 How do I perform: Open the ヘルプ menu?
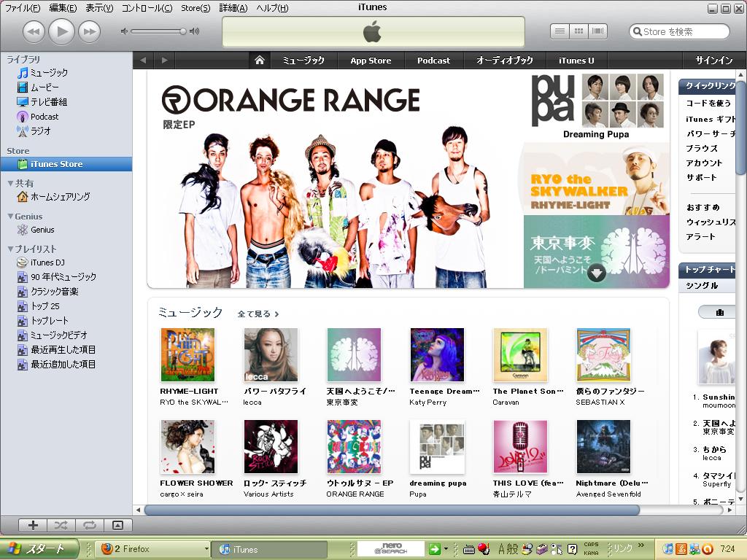coord(272,8)
